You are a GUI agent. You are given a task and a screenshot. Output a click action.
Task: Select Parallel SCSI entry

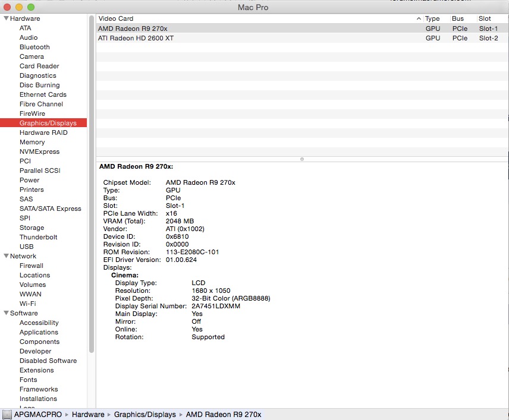[40, 170]
